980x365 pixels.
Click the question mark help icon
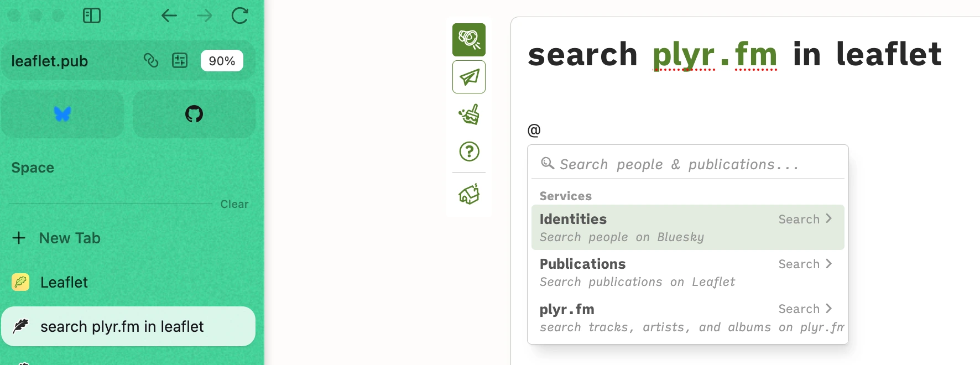click(469, 151)
